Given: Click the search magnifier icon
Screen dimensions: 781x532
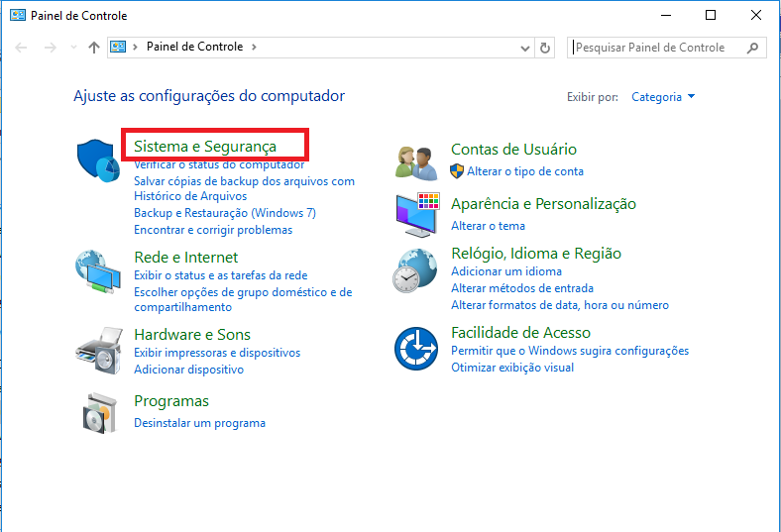Looking at the screenshot, I should (752, 48).
